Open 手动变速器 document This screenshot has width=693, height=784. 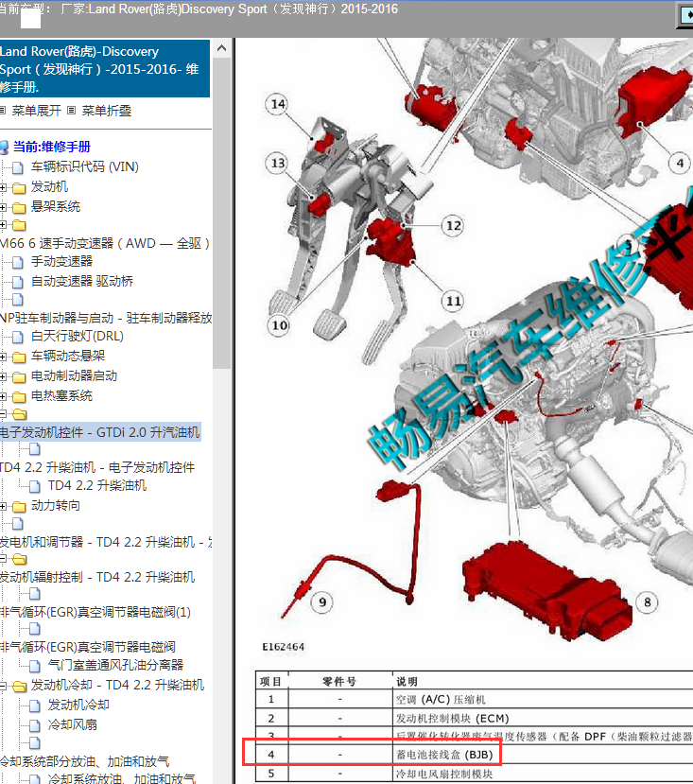click(61, 261)
